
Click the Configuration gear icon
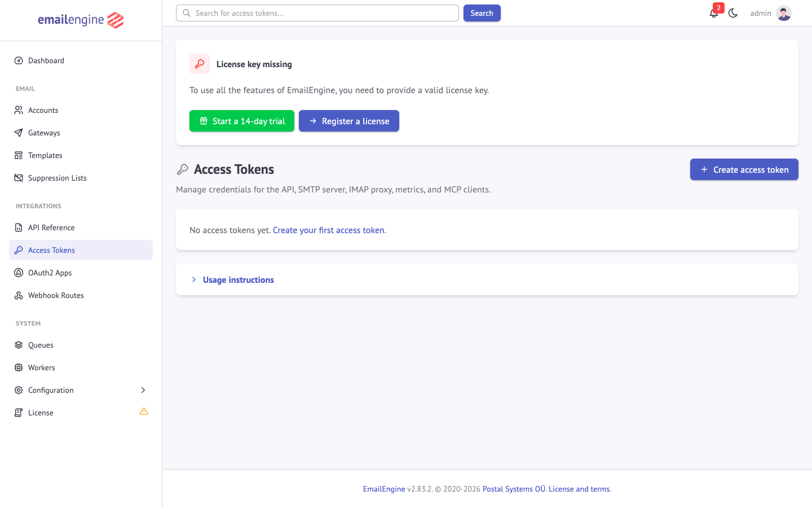pyautogui.click(x=19, y=390)
